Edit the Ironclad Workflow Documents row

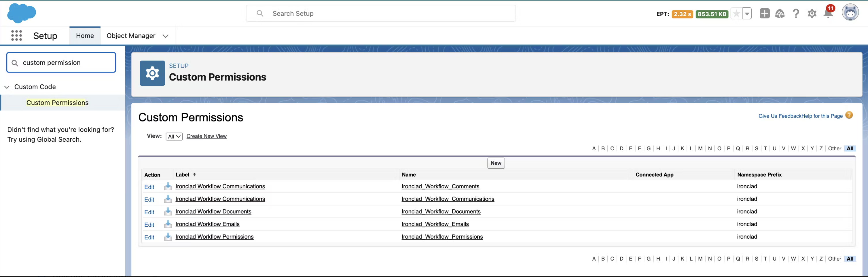click(149, 212)
